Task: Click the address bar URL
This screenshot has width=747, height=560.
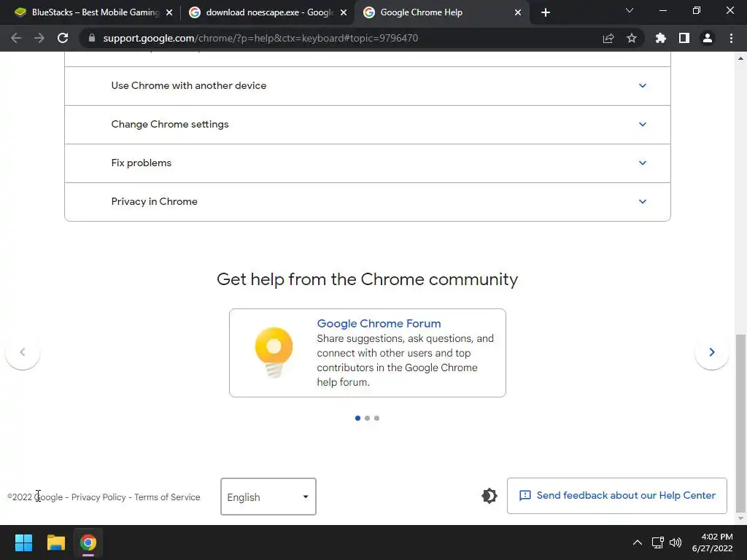Action: click(260, 38)
